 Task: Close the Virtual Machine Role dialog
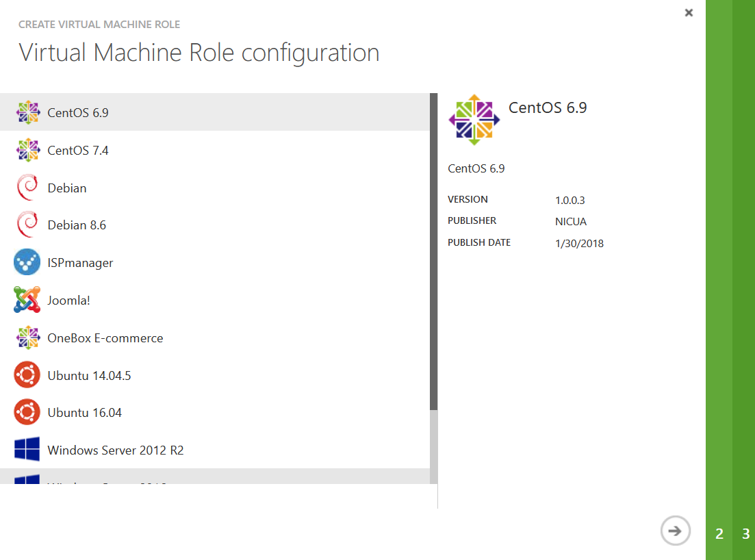click(x=689, y=12)
